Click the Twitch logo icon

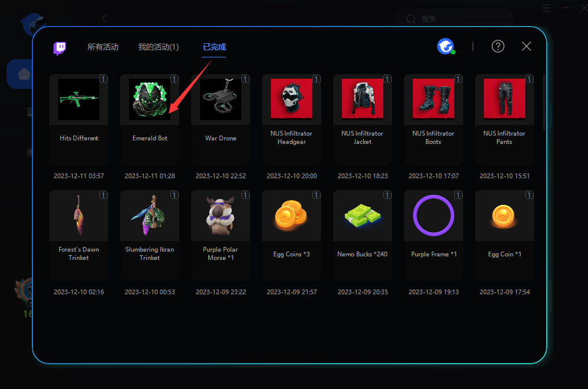tap(60, 48)
